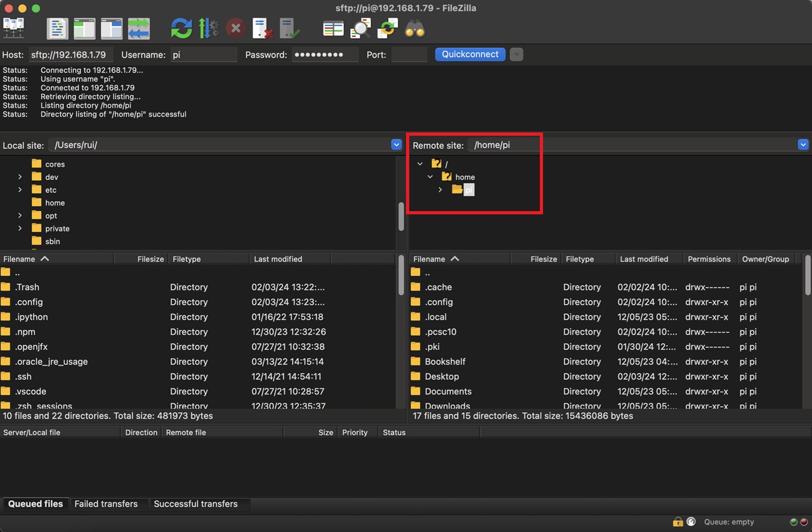The width and height of the screenshot is (812, 532).
Task: Open the Local site path dropdown
Action: click(397, 145)
